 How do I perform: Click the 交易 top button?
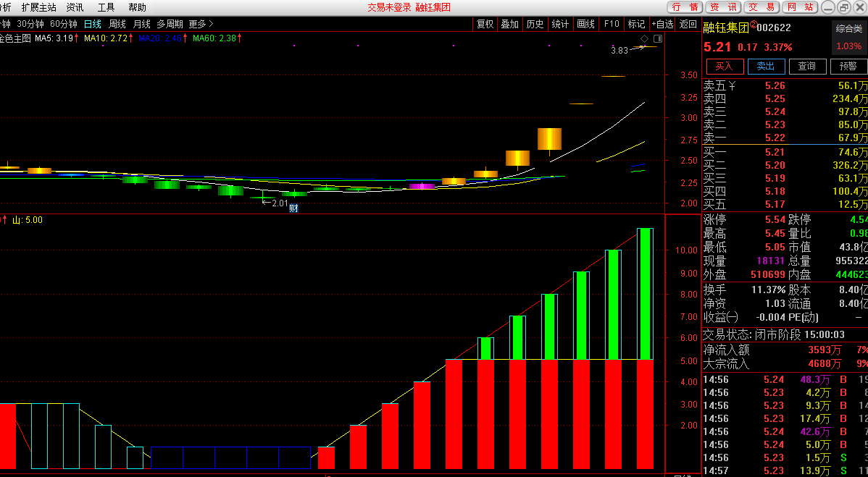761,7
